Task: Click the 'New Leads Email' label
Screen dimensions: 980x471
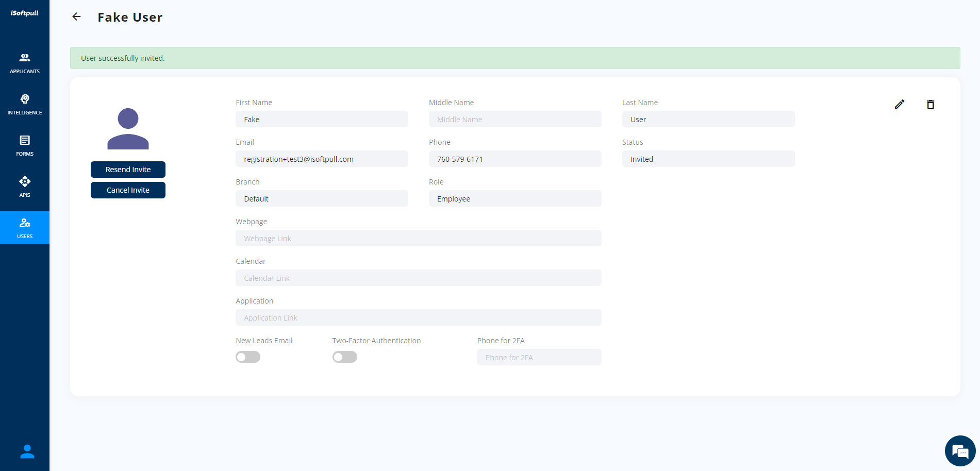Action: point(264,341)
